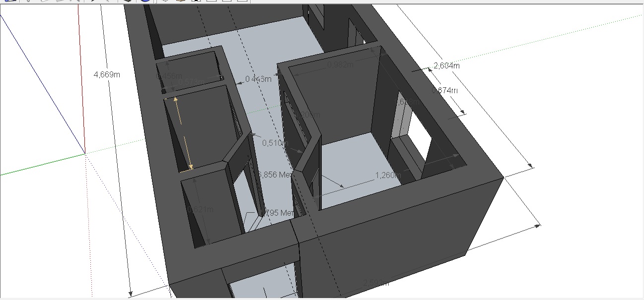This screenshot has width=644, height=300.
Task: Select the 4,669m dimension label
Action: [x=107, y=75]
